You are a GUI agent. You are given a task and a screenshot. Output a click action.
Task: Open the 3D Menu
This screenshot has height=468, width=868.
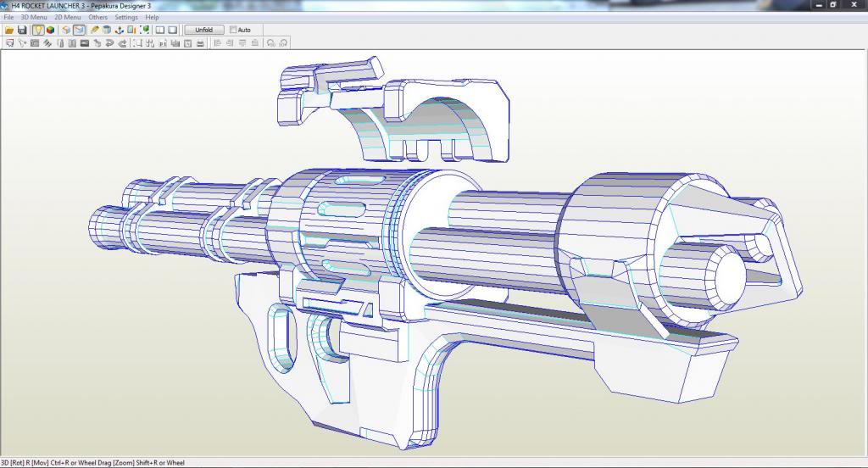tap(34, 17)
